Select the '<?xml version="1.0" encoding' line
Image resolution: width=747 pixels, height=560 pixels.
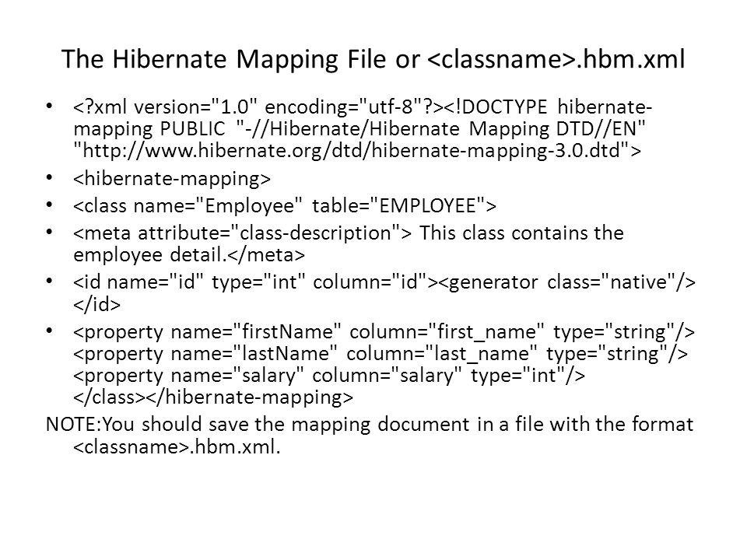point(363,107)
